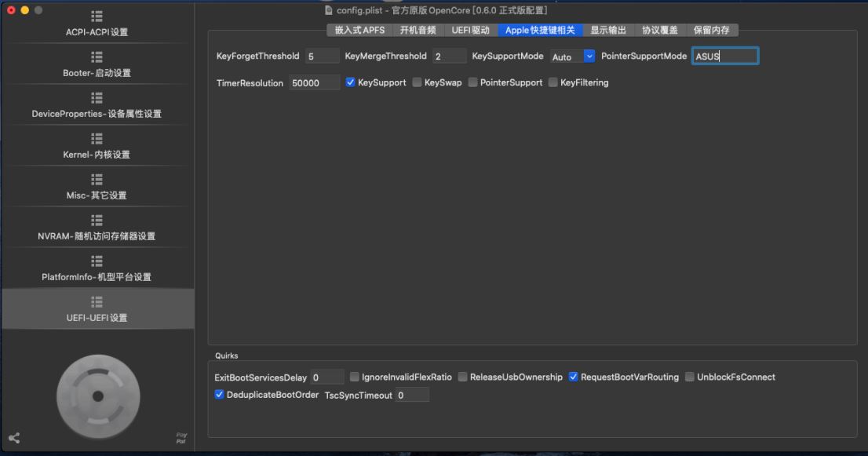The height and width of the screenshot is (456, 868).
Task: Click the UEFI-UEFI设置 label text
Action: click(x=97, y=318)
